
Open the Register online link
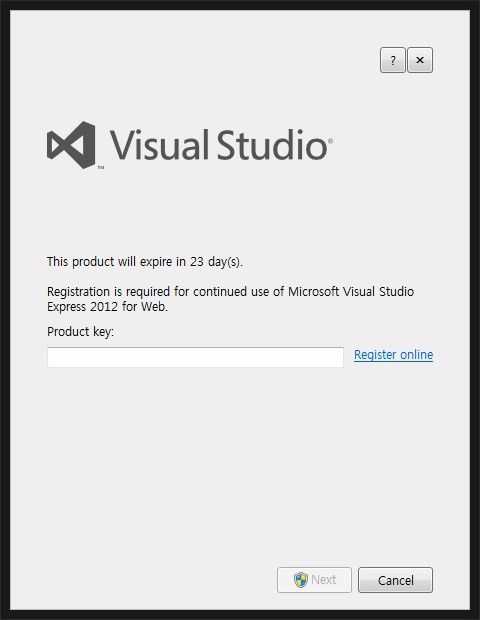393,355
